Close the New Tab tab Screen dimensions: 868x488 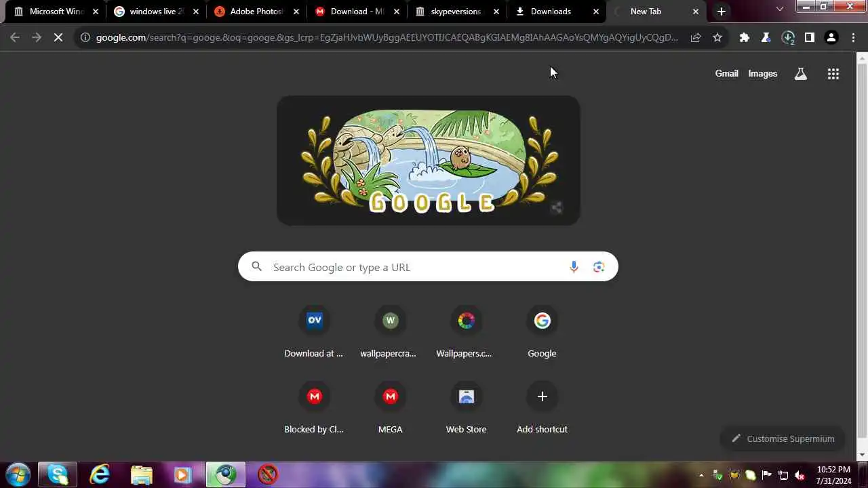tap(695, 12)
